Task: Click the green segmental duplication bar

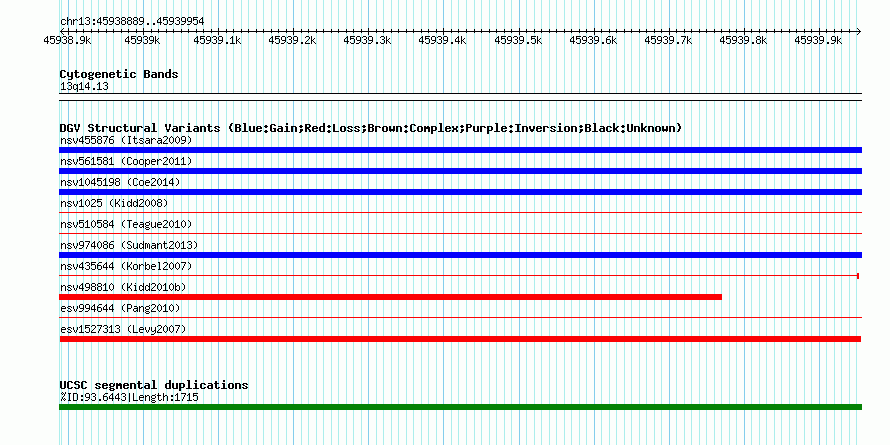Action: [460, 407]
